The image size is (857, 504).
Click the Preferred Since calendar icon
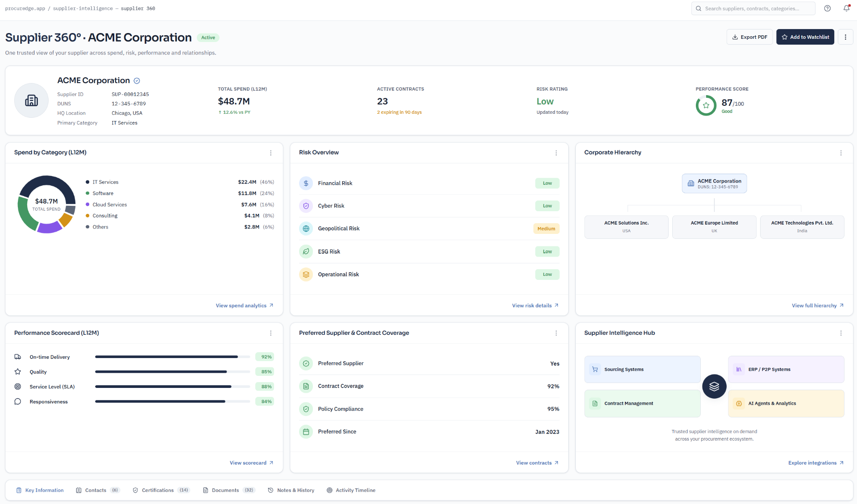(306, 432)
